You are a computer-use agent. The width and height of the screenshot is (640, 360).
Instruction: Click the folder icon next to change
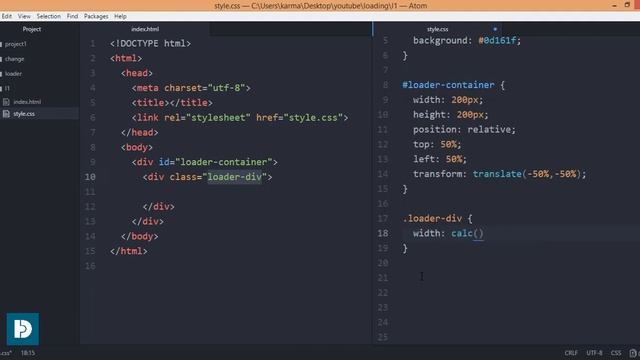point(1,59)
